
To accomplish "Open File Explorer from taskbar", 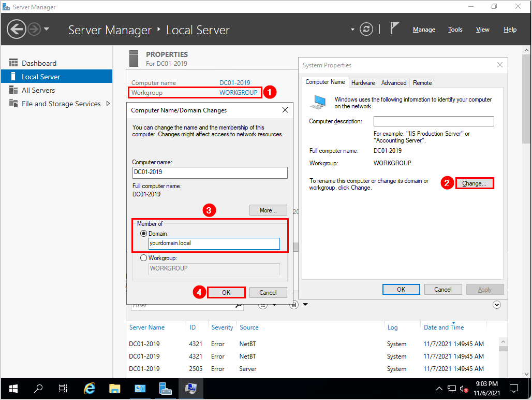I will pyautogui.click(x=115, y=389).
